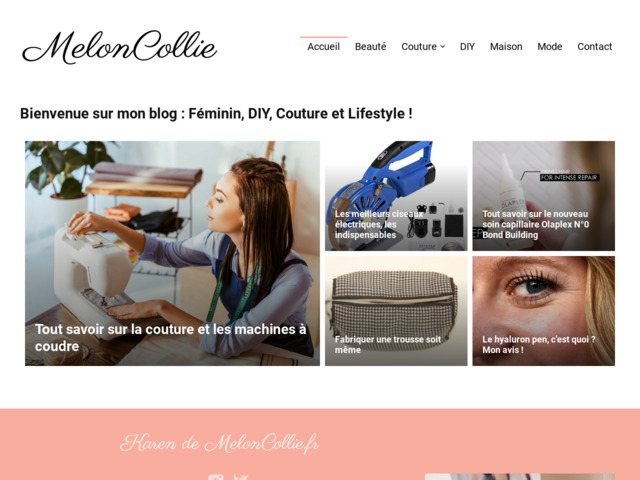The width and height of the screenshot is (640, 480).
Task: Click 'Fabriquer une trousse soit même' title
Action: pyautogui.click(x=388, y=344)
